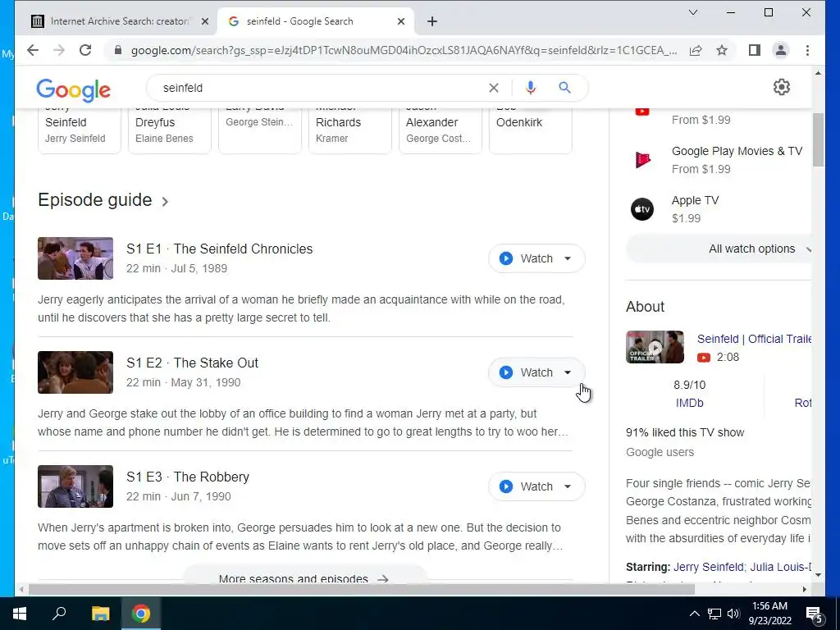Image resolution: width=840 pixels, height=630 pixels.
Task: Open Google settings gear icon
Action: click(782, 87)
